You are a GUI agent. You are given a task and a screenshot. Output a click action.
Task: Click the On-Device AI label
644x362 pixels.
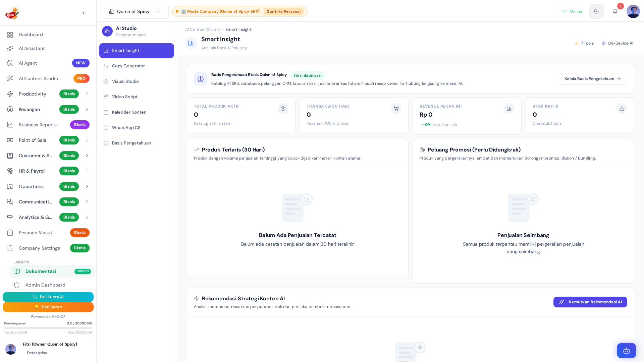[618, 43]
